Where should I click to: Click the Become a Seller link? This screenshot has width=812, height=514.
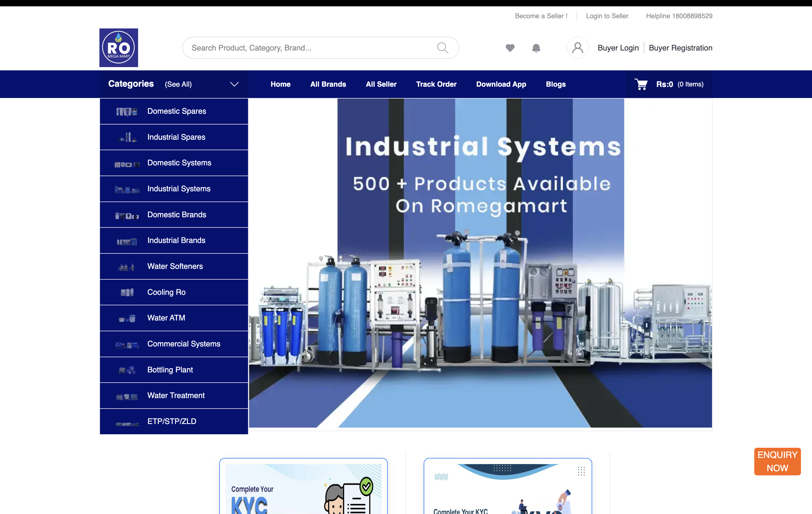tap(541, 16)
